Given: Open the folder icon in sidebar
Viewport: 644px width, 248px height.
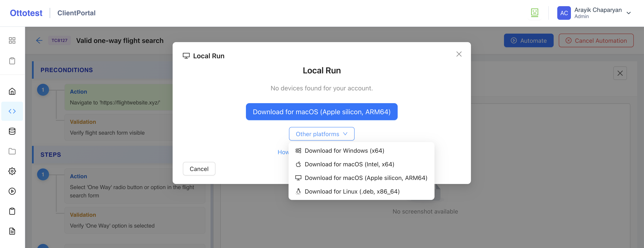Looking at the screenshot, I should coord(12,151).
